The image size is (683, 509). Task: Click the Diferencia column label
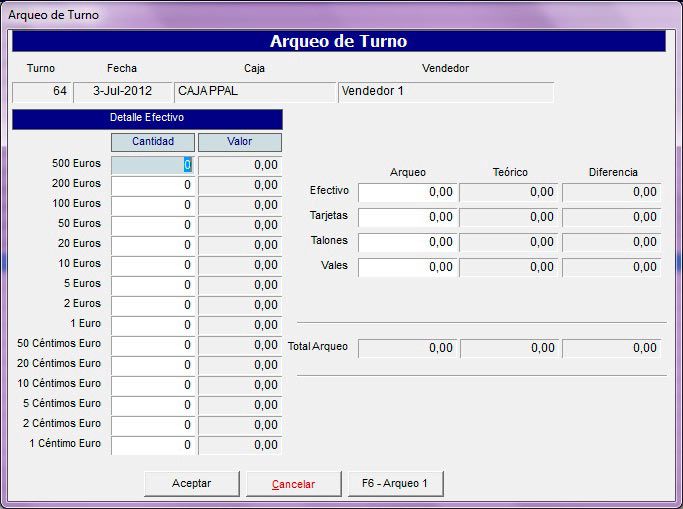(x=613, y=172)
